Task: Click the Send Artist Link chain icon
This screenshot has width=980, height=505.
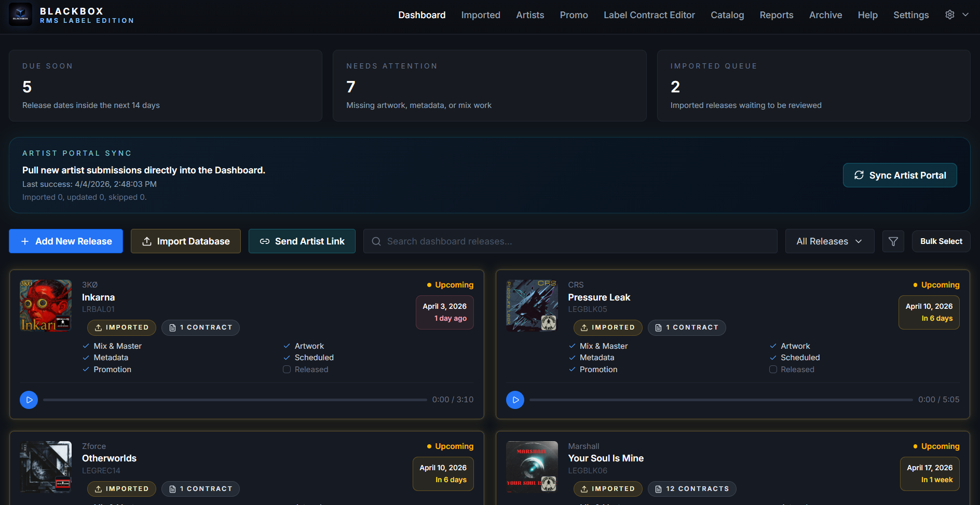Action: coord(265,241)
